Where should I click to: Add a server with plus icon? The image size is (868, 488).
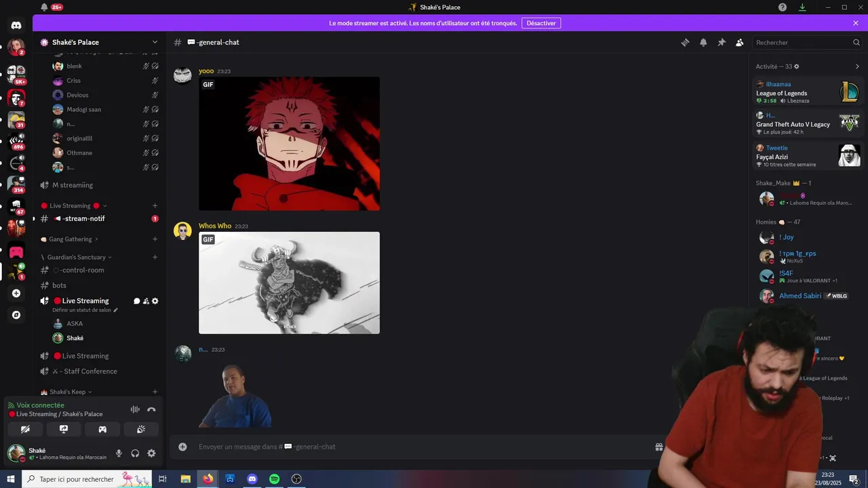pos(16,293)
